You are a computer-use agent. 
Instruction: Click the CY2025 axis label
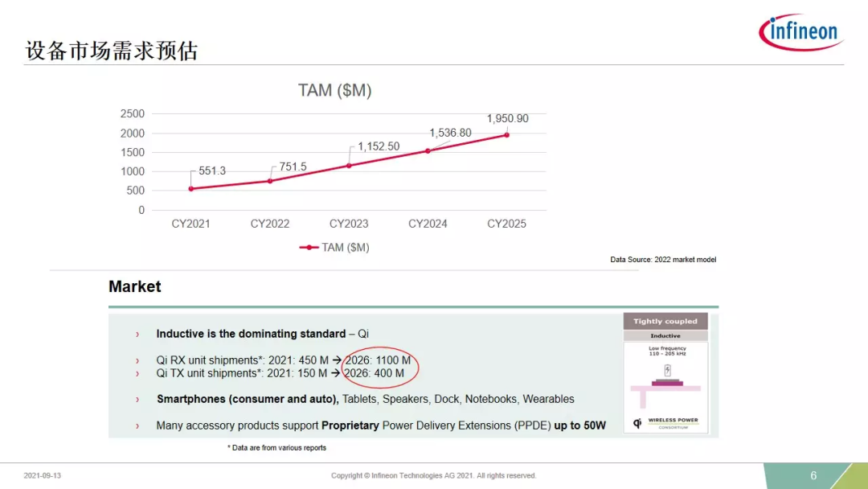pyautogui.click(x=506, y=224)
